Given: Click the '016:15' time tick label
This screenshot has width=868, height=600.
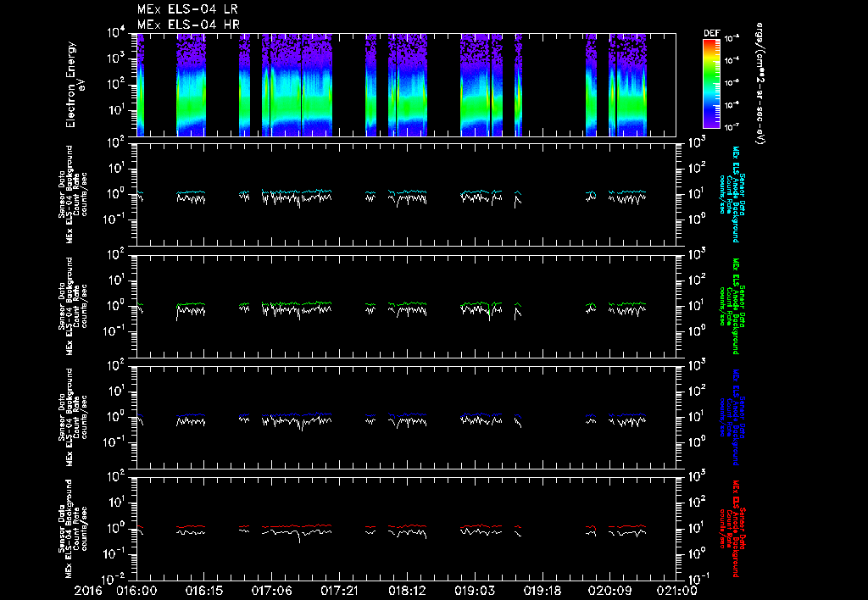Looking at the screenshot, I should [x=204, y=591].
